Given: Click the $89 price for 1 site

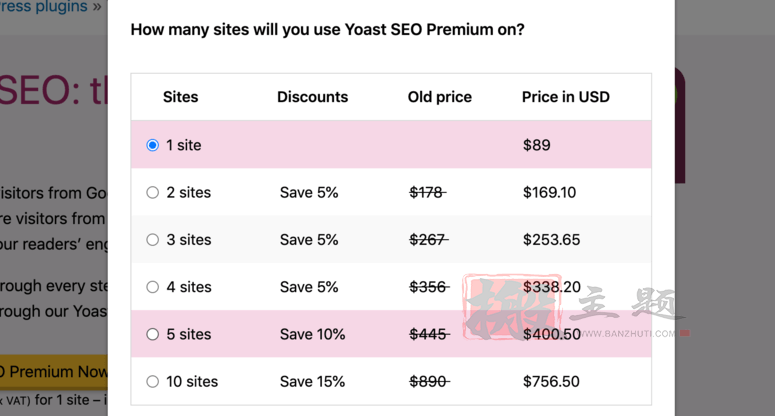Looking at the screenshot, I should (536, 145).
